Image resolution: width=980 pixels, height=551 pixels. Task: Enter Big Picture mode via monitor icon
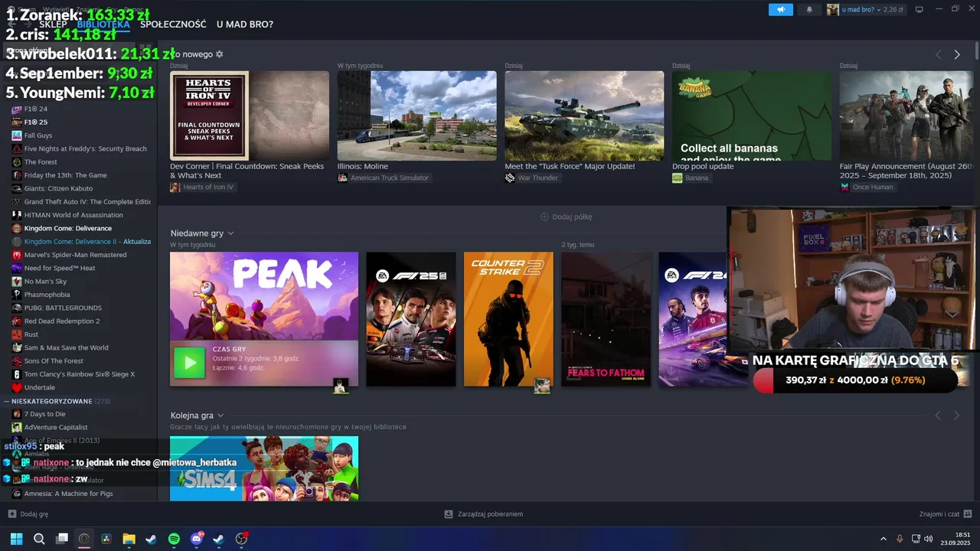tap(920, 9)
